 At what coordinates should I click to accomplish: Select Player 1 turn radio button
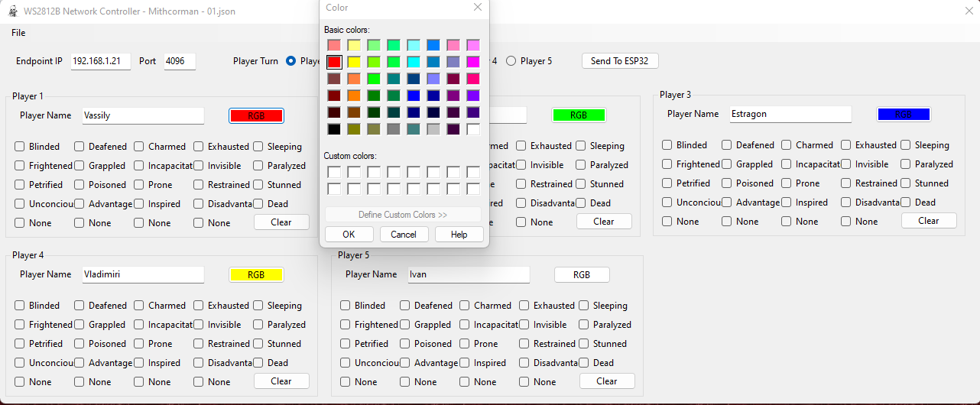click(291, 61)
